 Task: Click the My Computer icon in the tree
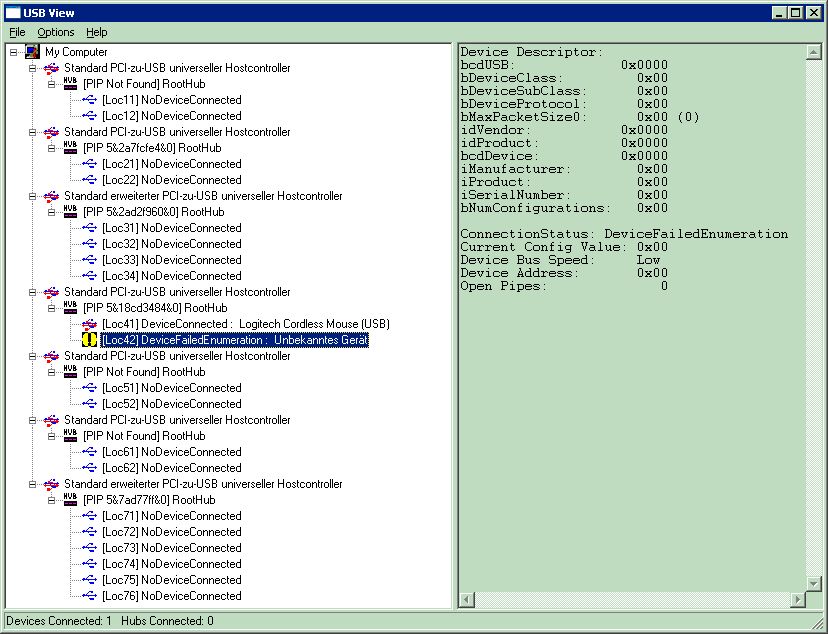pos(32,52)
